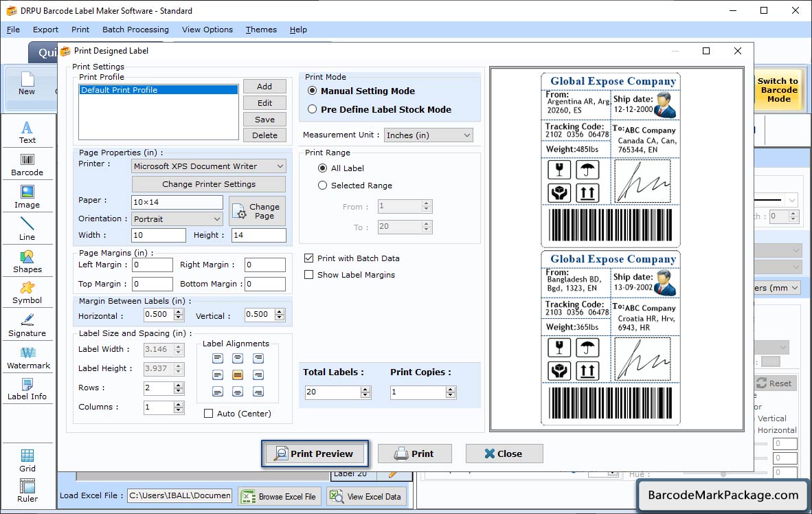Screen dimensions: 812x514
Task: Open Measurement Unit dropdown
Action: click(x=428, y=135)
